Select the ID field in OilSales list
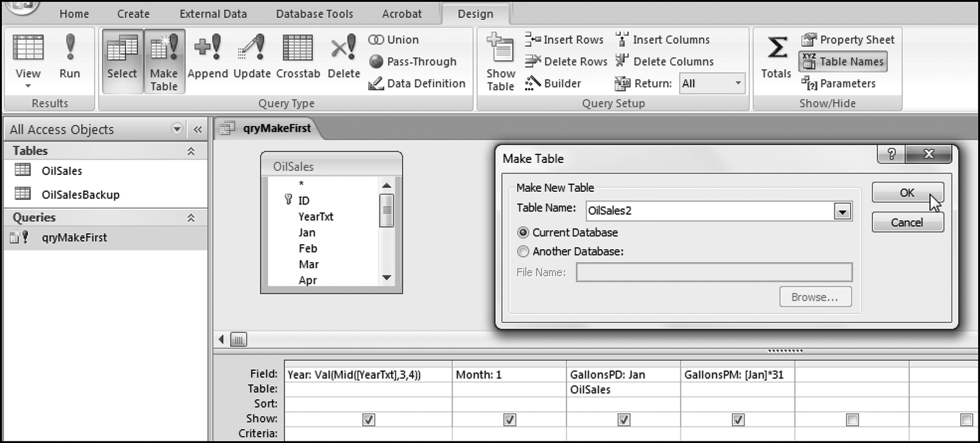This screenshot has height=443, width=980. (304, 201)
